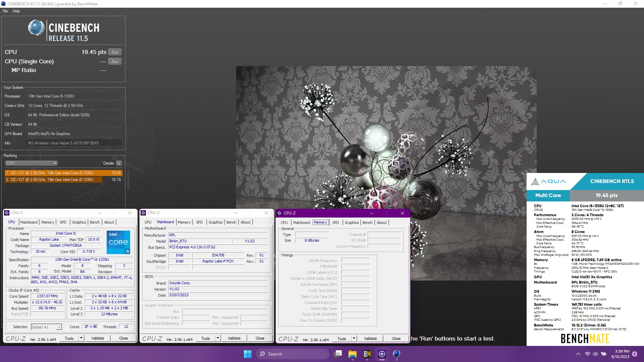Click the Cinebench logo sphere

(36, 28)
